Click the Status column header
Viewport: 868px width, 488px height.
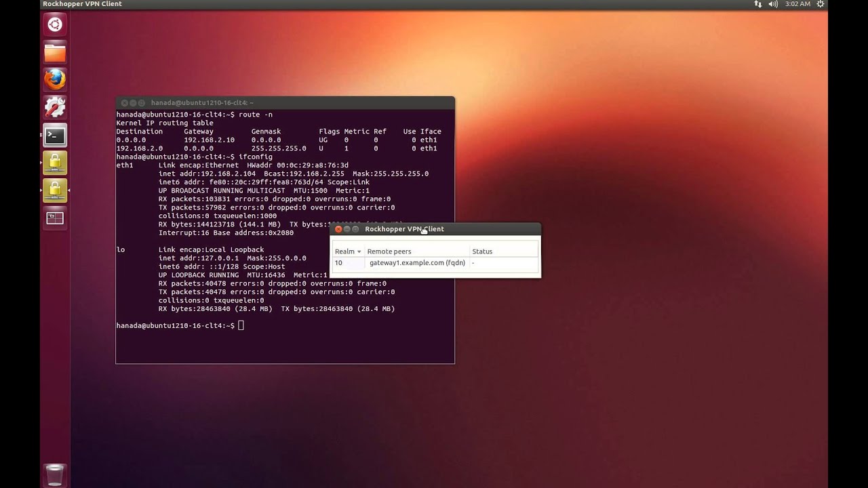pyautogui.click(x=504, y=251)
